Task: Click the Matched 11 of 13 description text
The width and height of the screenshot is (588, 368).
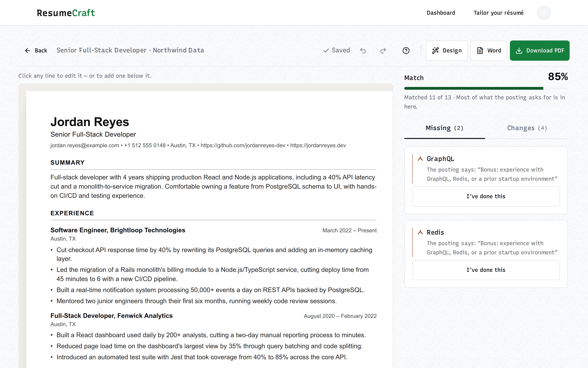Action: 484,102
